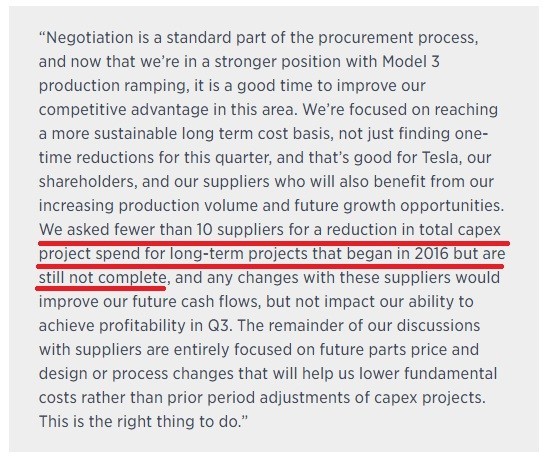553x461 pixels.
Task: Click 'Model 3' in the second line
Action: coord(411,61)
